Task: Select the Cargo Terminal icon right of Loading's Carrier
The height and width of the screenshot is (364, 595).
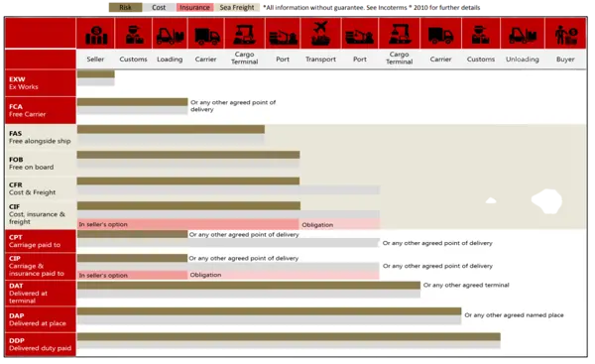Action: 245,35
